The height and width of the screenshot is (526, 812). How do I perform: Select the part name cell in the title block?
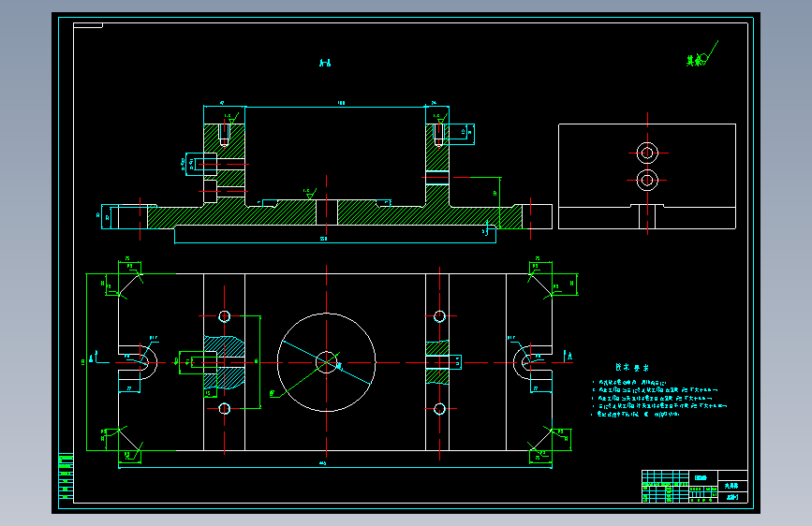(x=732, y=486)
